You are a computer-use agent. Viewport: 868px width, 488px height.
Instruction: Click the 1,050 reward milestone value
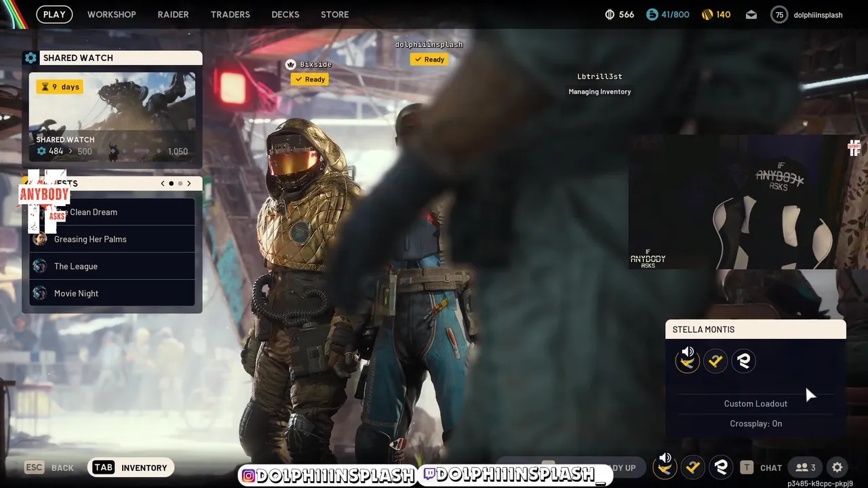[x=177, y=151]
